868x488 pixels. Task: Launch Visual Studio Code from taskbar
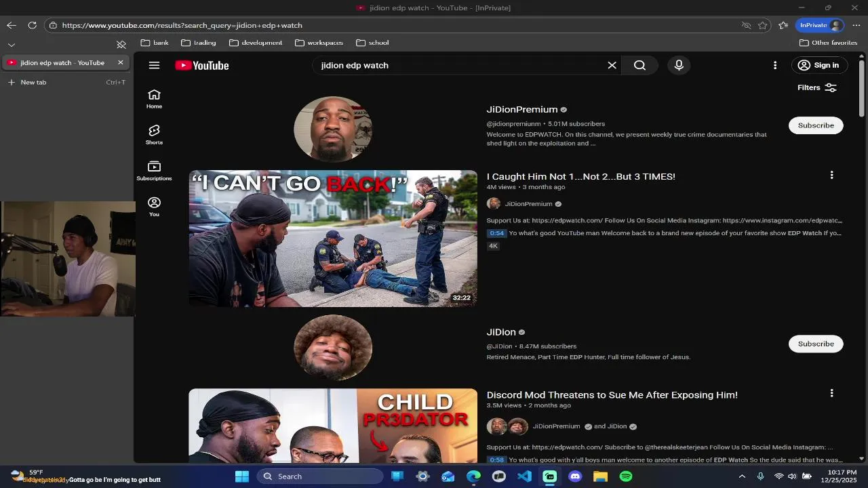coord(524,476)
